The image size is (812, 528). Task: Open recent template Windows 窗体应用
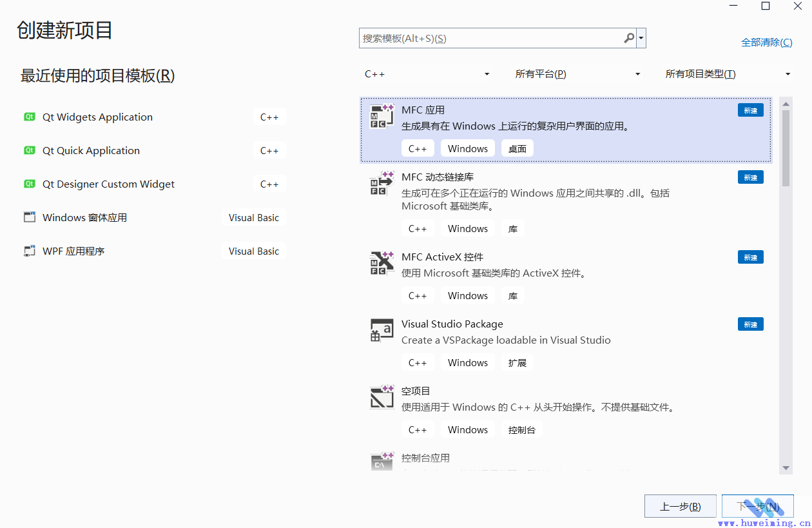click(x=153, y=217)
